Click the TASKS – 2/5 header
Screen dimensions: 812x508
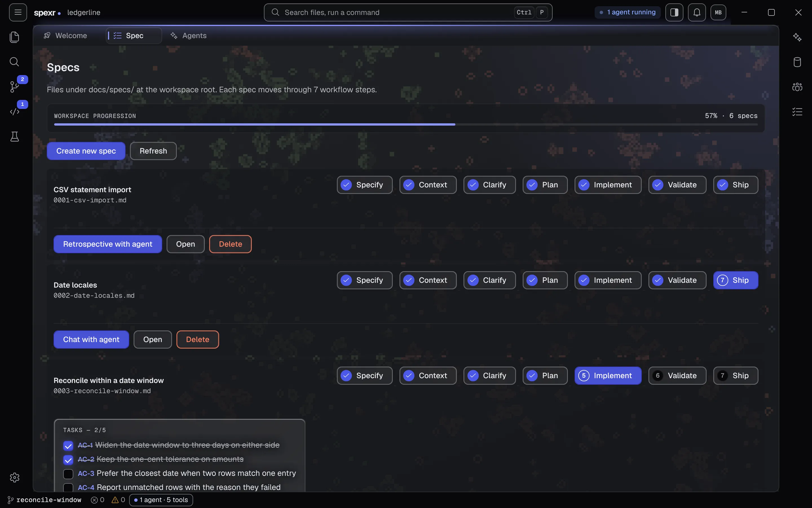click(x=85, y=430)
